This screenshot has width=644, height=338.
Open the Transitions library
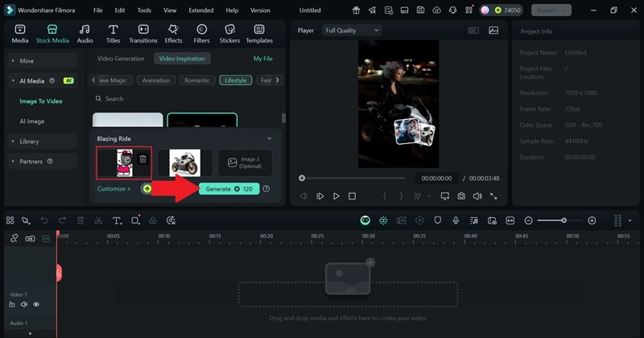pos(143,34)
